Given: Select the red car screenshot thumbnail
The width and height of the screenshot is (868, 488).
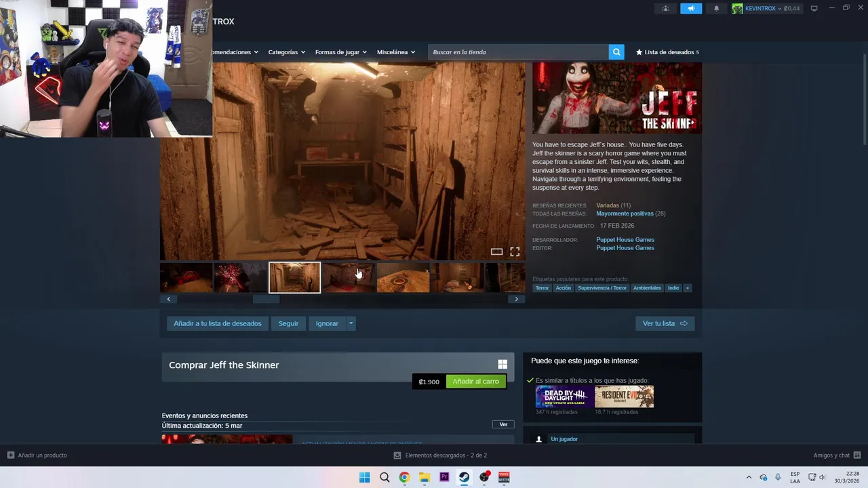Looking at the screenshot, I should click(186, 278).
